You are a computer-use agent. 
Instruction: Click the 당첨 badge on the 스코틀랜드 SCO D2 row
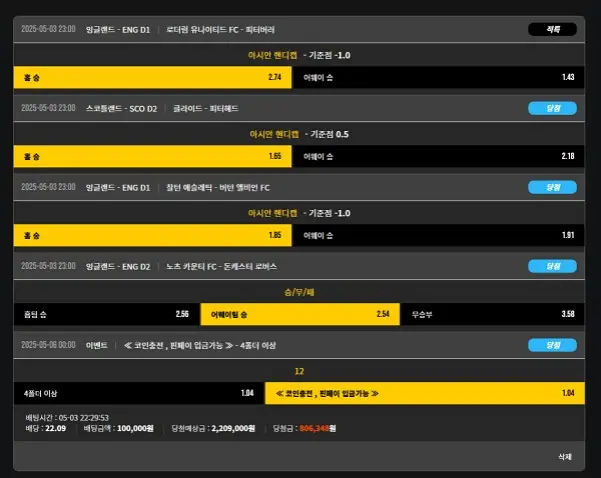pyautogui.click(x=552, y=108)
